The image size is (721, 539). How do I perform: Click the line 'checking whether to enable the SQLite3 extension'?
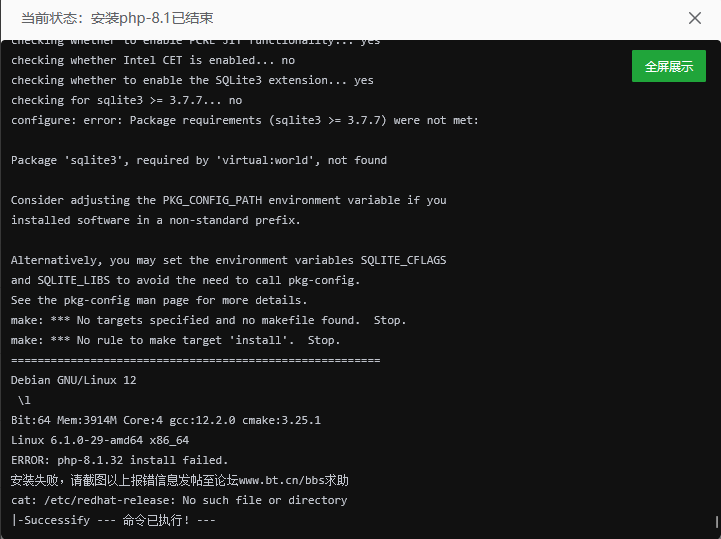pos(192,80)
